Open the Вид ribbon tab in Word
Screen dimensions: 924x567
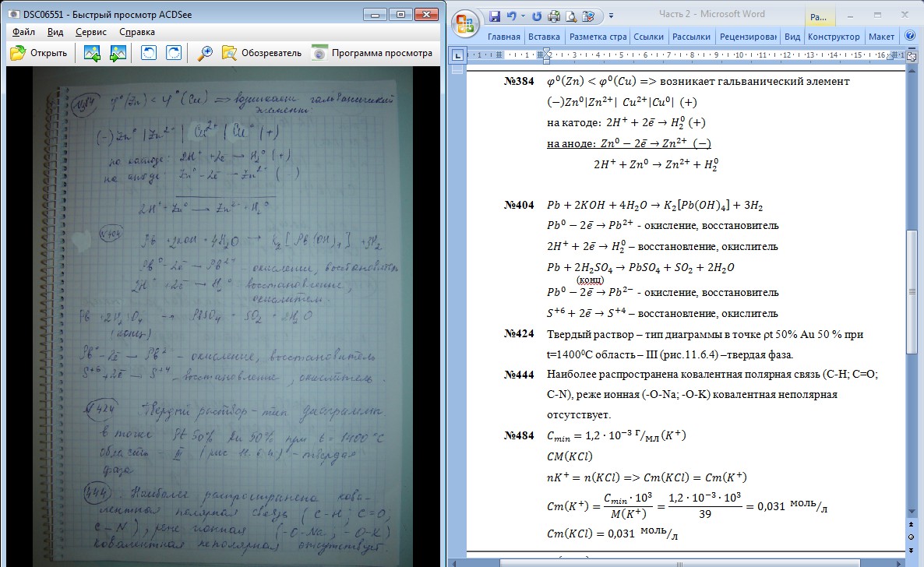coord(792,37)
